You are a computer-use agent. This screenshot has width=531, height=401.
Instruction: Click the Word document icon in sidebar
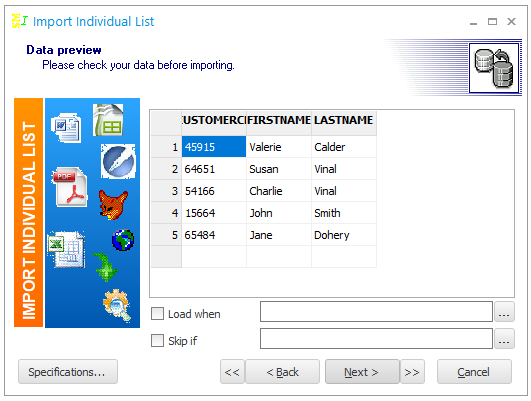pos(66,128)
